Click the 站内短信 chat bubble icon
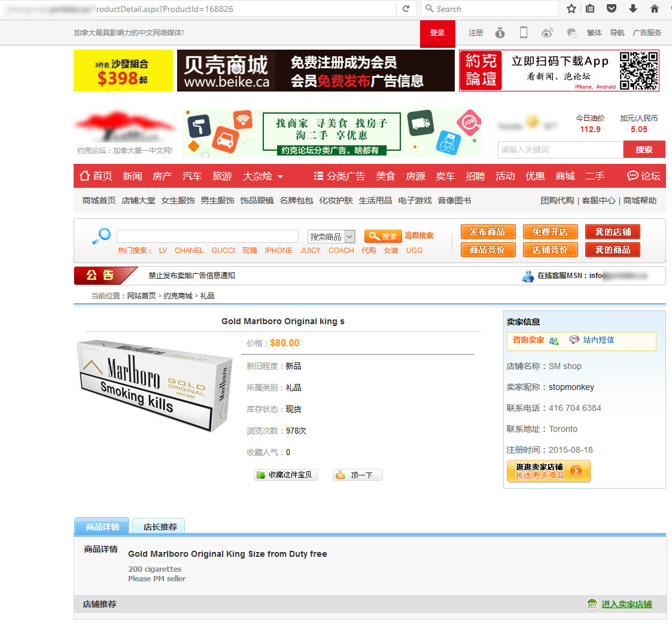This screenshot has width=672, height=625. pyautogui.click(x=574, y=340)
